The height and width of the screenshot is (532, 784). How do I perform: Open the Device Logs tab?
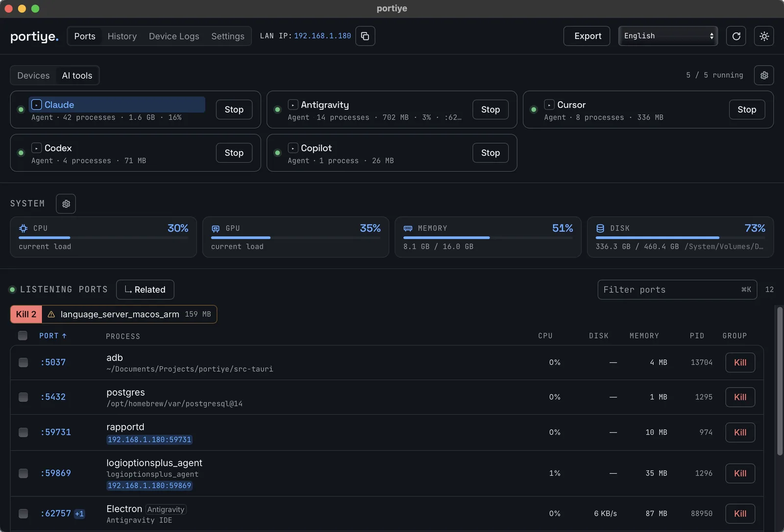(174, 36)
